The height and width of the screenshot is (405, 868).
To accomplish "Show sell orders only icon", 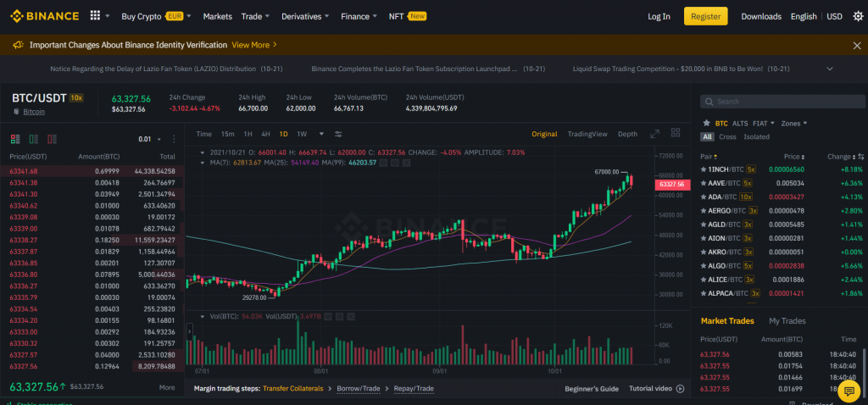I will [x=52, y=139].
